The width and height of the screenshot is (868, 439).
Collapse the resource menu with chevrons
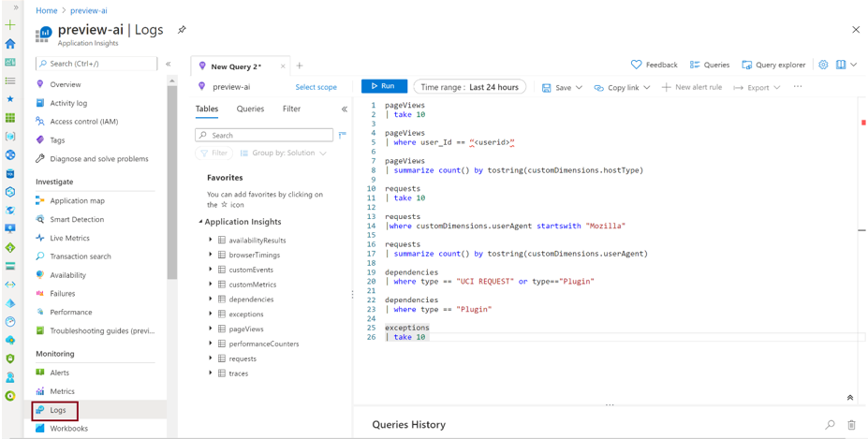tap(169, 64)
